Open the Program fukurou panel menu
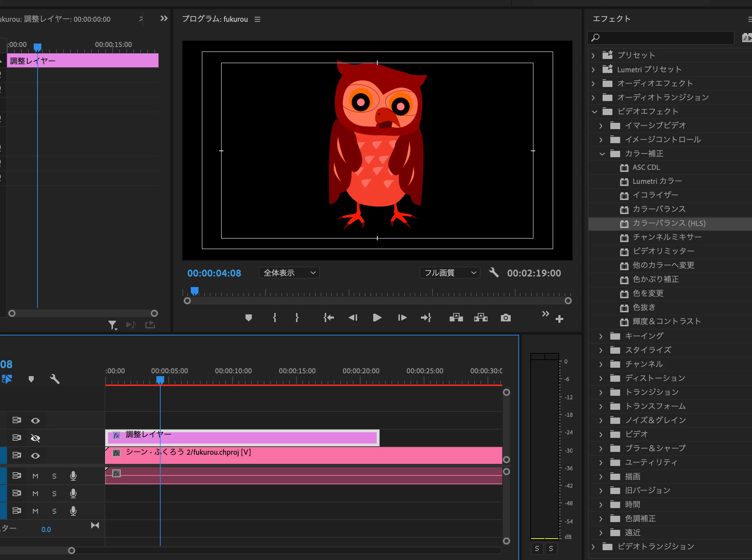Screen dimensions: 752x560 [x=257, y=19]
